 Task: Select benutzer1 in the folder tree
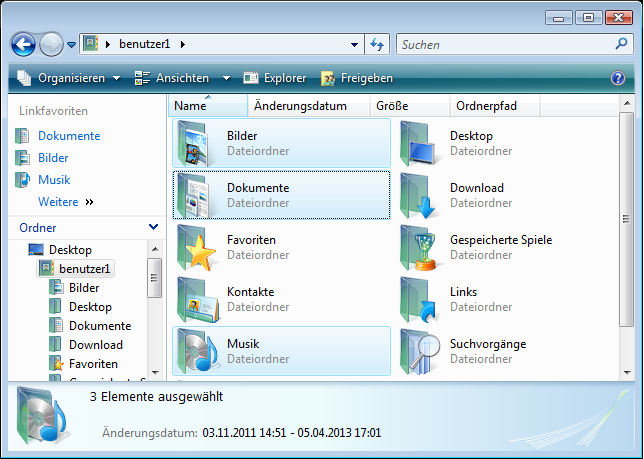84,269
